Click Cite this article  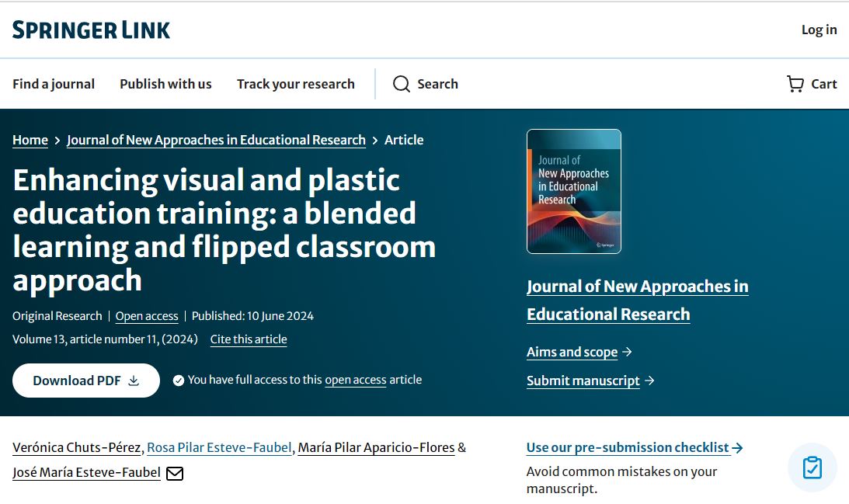pos(249,339)
